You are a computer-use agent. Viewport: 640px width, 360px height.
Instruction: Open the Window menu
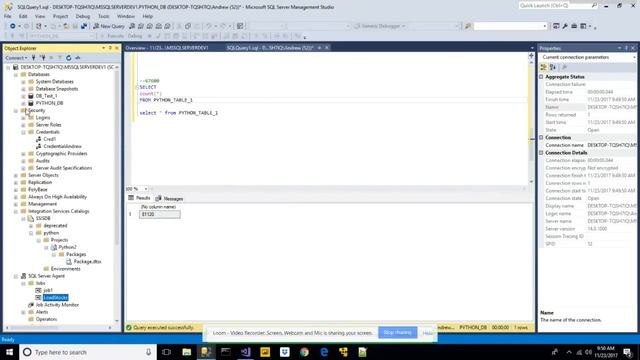point(126,16)
